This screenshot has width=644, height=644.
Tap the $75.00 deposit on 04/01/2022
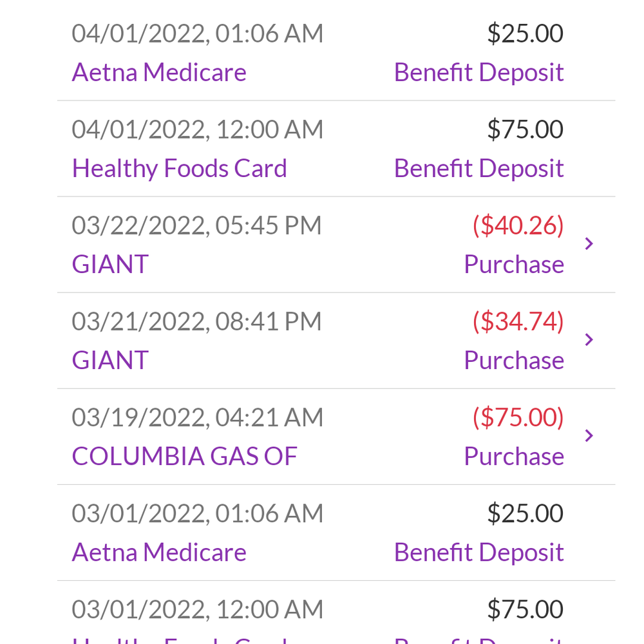tap(526, 129)
